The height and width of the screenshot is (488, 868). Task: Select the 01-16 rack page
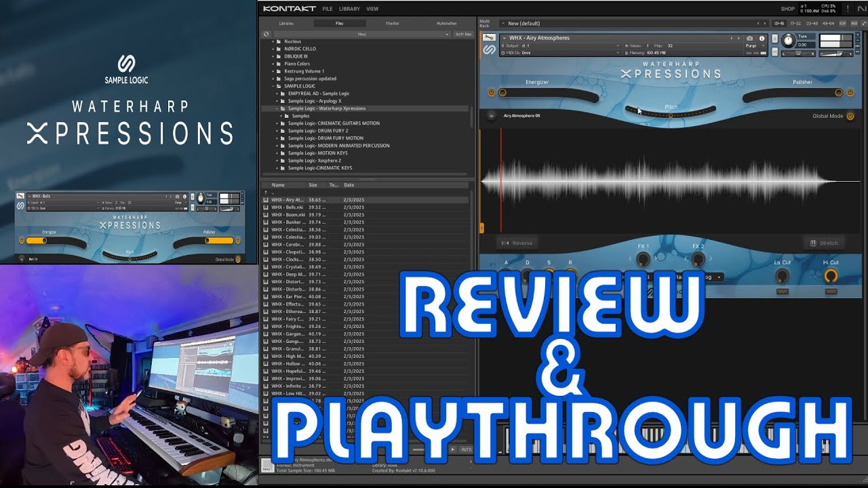[x=779, y=23]
